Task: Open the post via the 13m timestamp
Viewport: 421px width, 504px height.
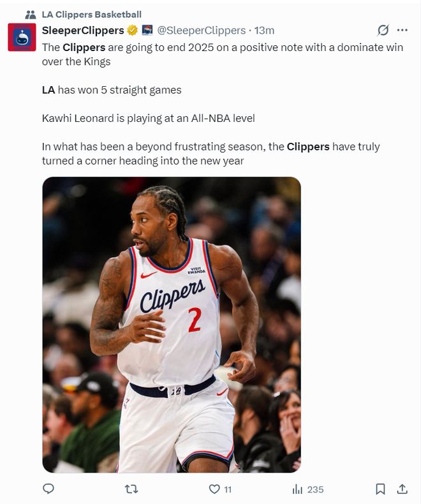Action: tap(264, 30)
